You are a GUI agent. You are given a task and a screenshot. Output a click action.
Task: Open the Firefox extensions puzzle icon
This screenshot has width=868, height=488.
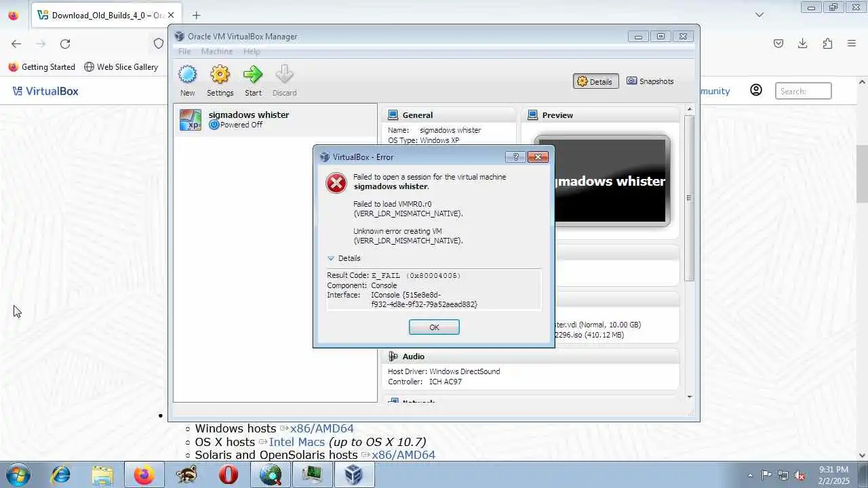coord(827,43)
